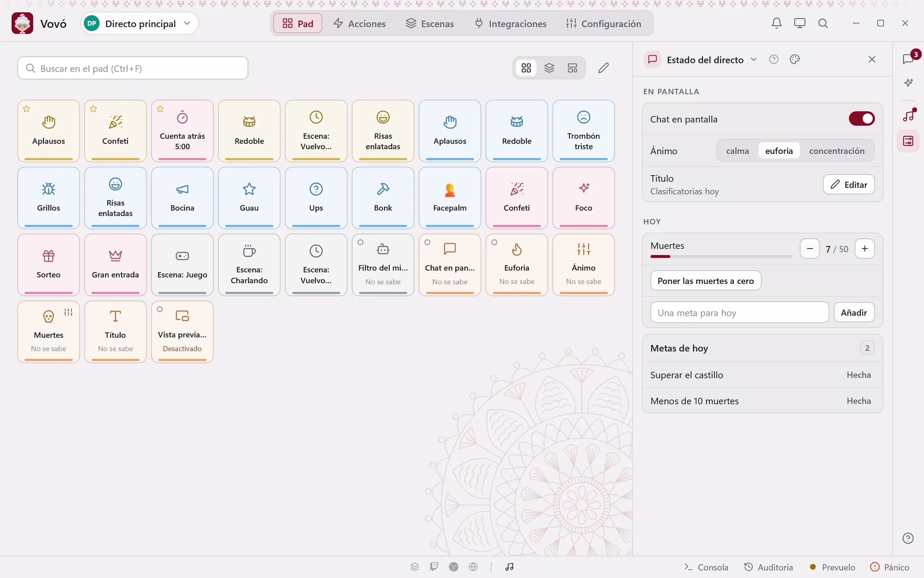Click the globe icon in status bar
Screen dimensions: 924x578
[473, 566]
